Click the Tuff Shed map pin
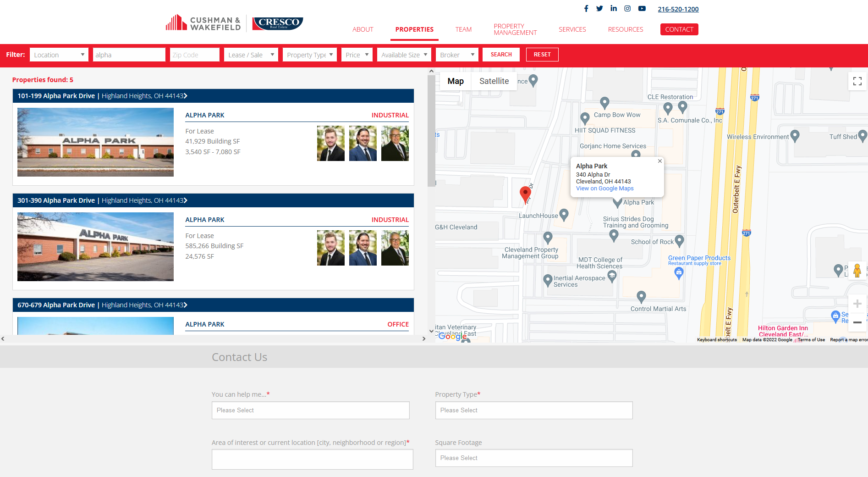868x477 pixels. [863, 135]
